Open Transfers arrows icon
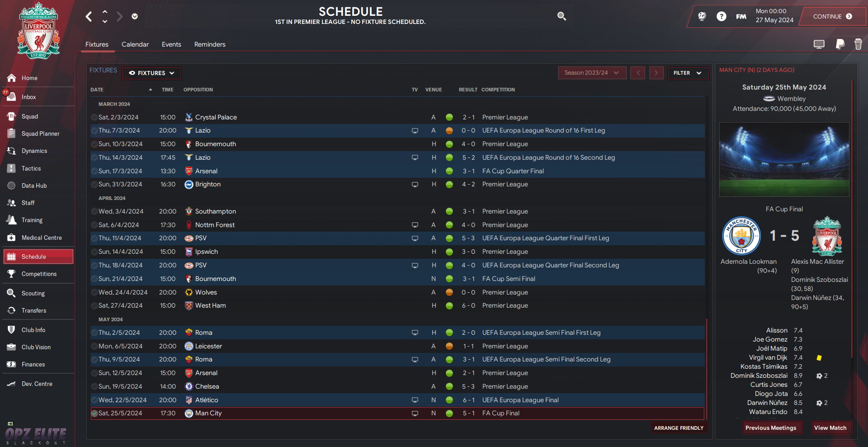 coord(12,310)
